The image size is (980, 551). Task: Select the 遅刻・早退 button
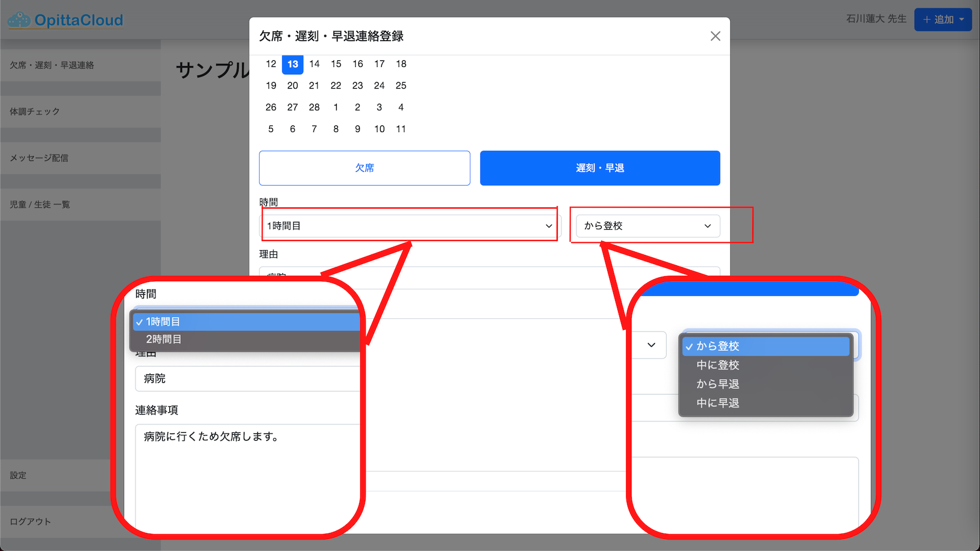point(600,168)
